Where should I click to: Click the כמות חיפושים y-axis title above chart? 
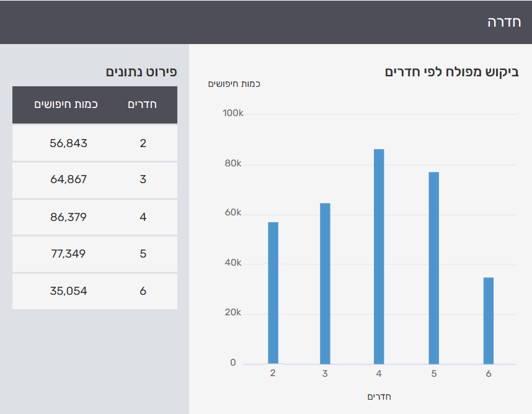234,84
